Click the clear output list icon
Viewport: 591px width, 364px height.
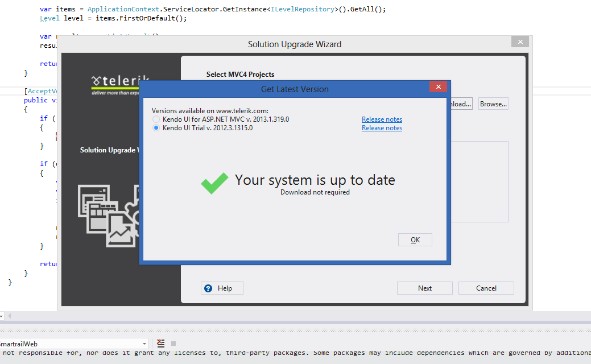[161, 344]
